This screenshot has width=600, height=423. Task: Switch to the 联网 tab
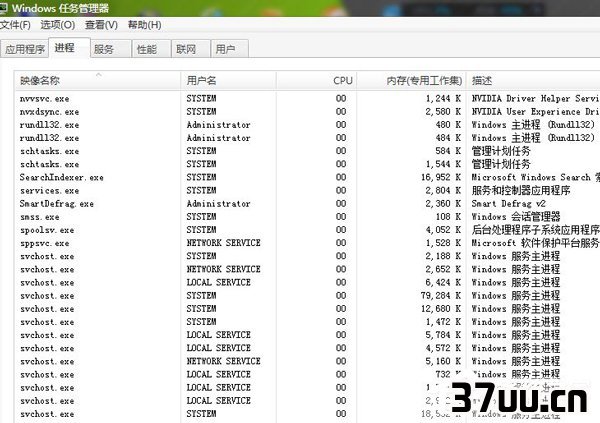pos(191,49)
